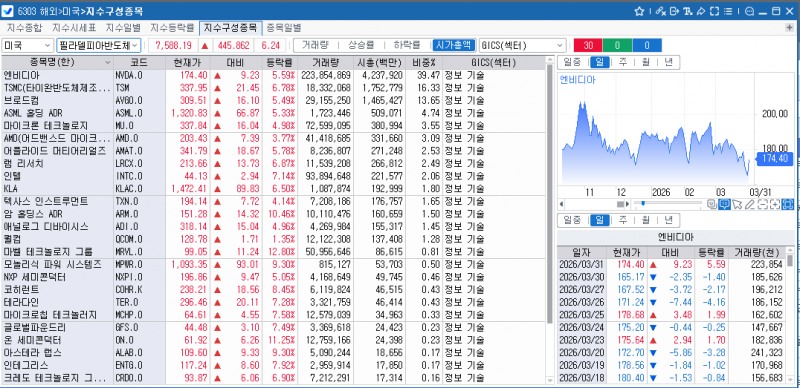Switch to the 지수일별 tab

point(123,28)
